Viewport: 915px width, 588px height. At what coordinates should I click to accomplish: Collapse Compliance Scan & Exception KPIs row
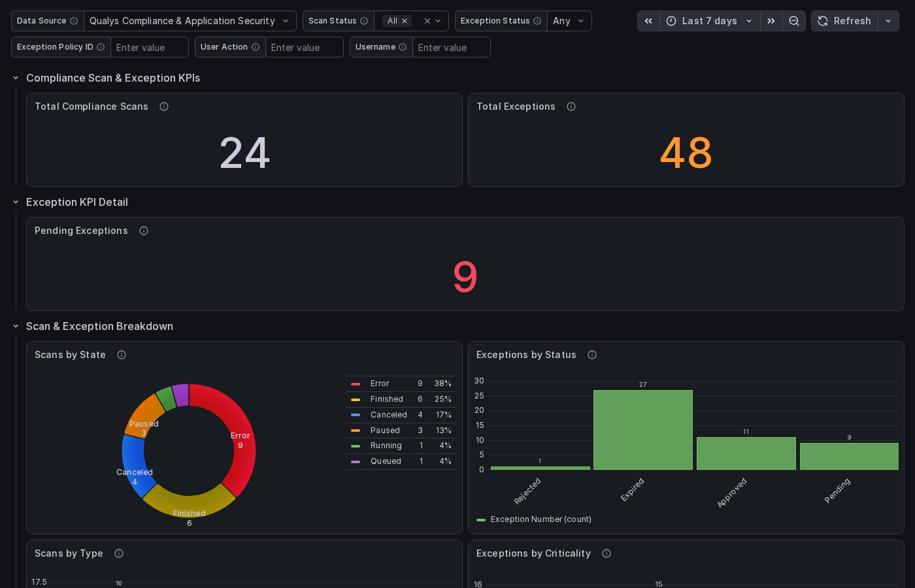coord(16,78)
